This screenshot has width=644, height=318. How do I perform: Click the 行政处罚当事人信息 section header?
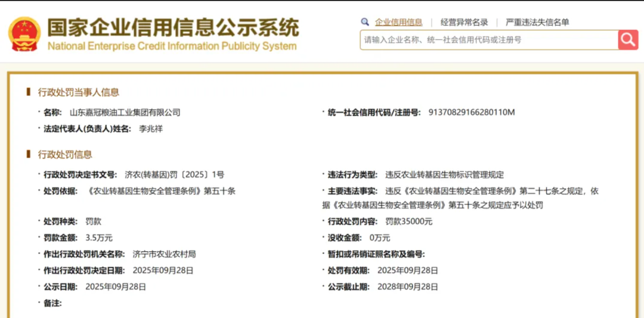pos(78,92)
